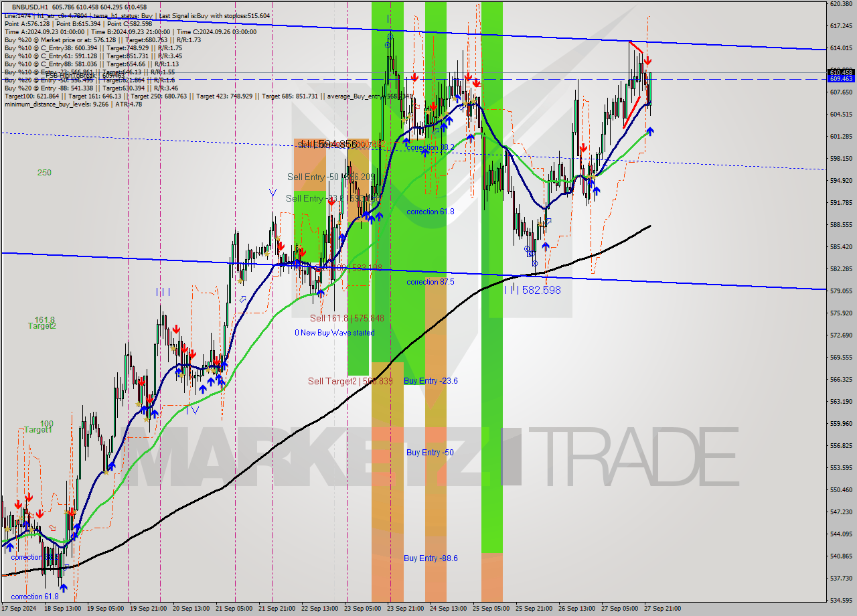Screen dimensions: 857x616
Task: Click the 534.595 price axis value
Action: [840, 601]
